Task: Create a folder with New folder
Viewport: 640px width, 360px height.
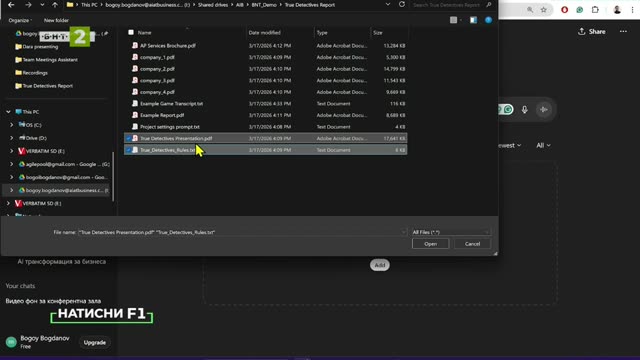Action: tap(56, 20)
